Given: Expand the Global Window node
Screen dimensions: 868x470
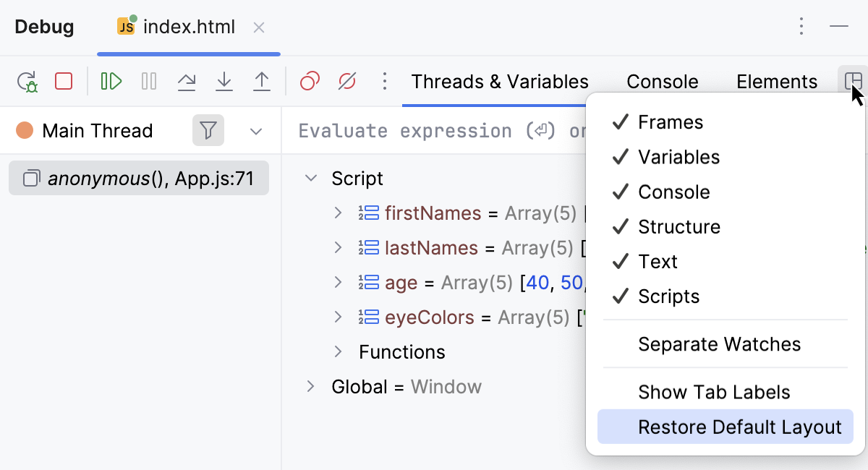Looking at the screenshot, I should point(310,386).
